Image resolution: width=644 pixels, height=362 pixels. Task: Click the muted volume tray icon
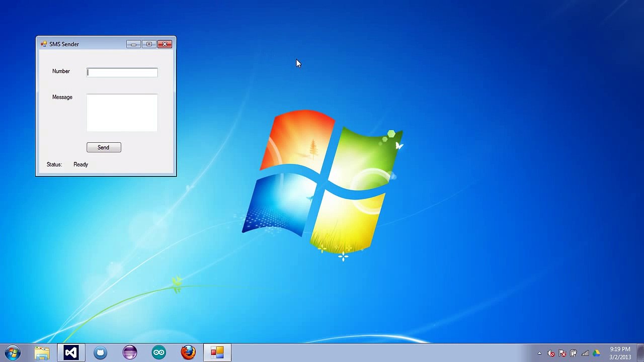[x=551, y=353]
